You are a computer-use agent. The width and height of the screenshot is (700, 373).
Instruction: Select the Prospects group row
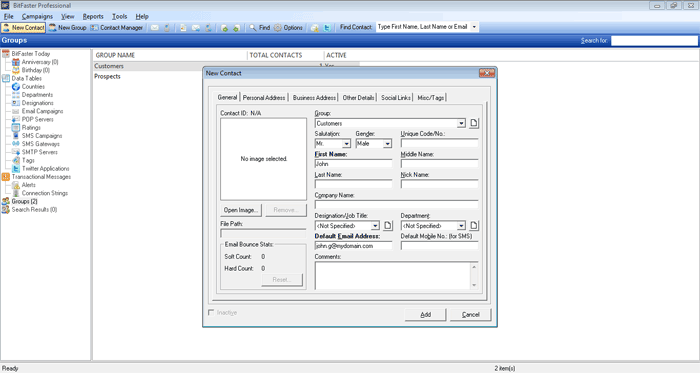point(225,76)
